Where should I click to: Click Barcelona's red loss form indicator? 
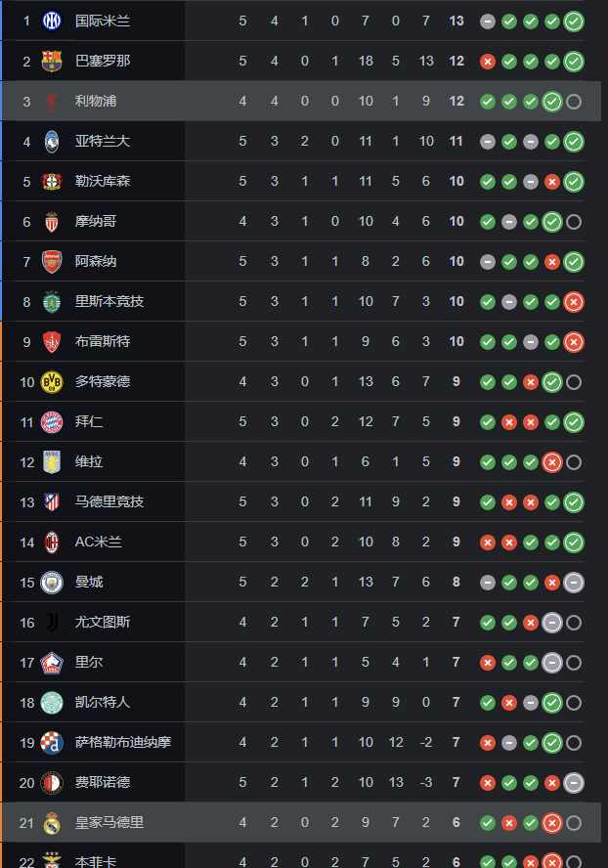pyautogui.click(x=488, y=62)
